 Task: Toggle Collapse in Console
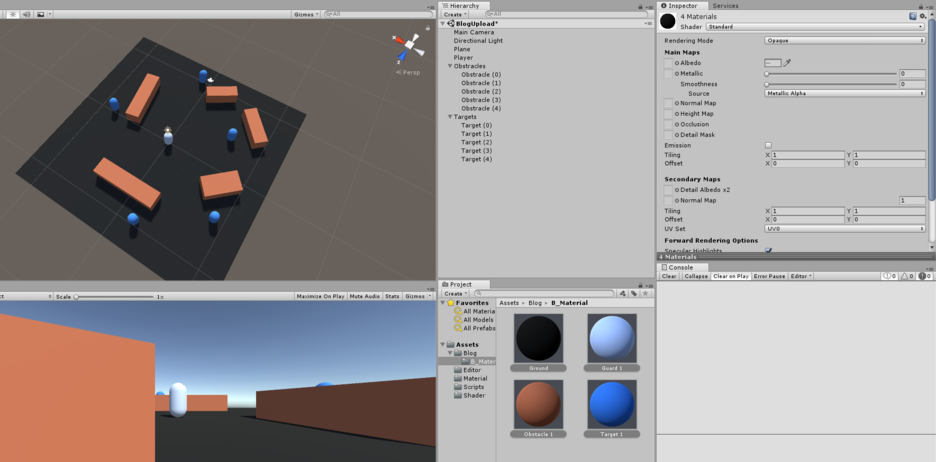696,276
